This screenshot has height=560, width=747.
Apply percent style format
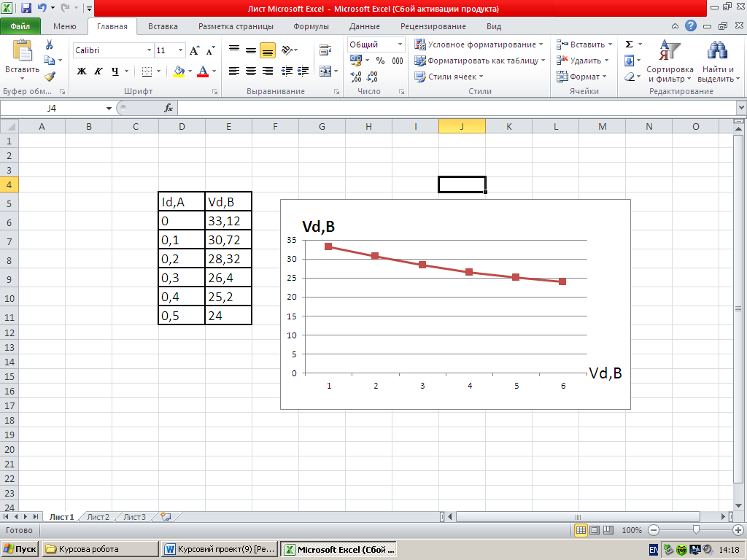pyautogui.click(x=380, y=61)
